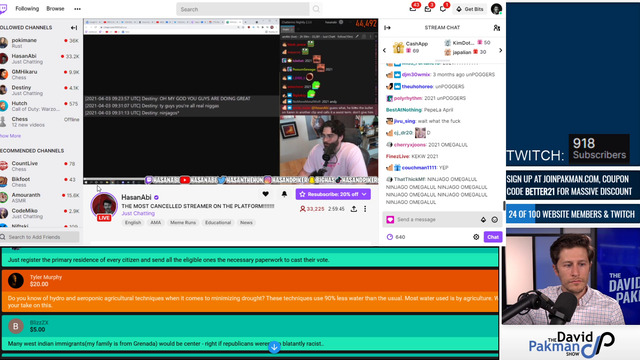Screen dimensions: 640x360
Task: Click HasanAbi live avatar below video
Action: 104,205
